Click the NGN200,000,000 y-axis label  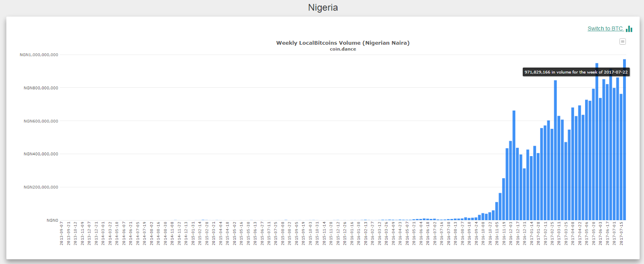(x=41, y=187)
